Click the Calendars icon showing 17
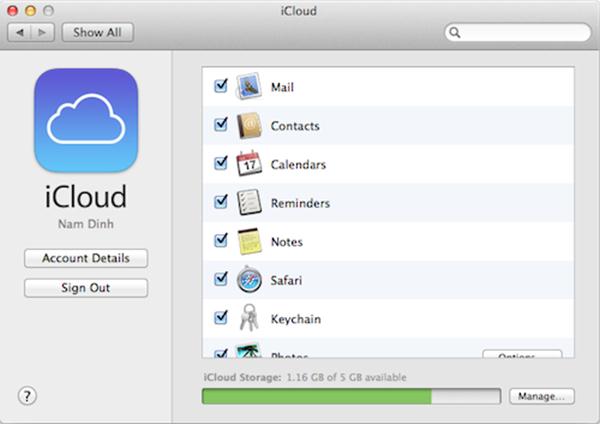Screen dimensions: 600x424 249,163
